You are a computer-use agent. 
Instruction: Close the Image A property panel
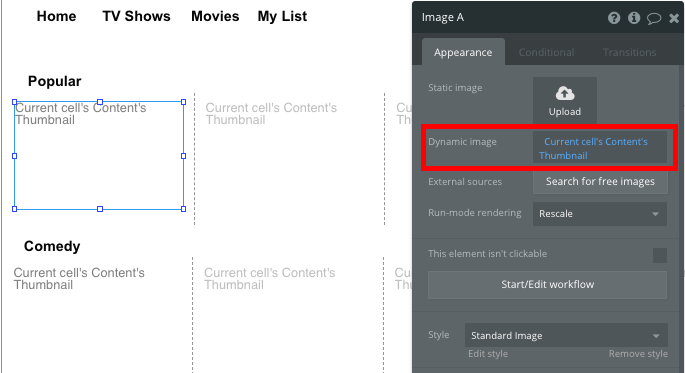point(674,18)
